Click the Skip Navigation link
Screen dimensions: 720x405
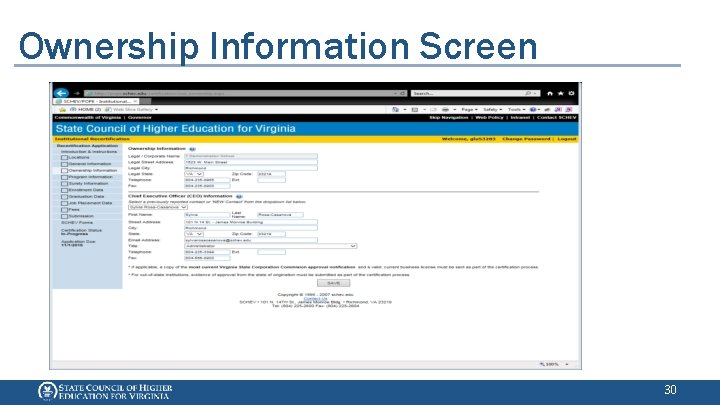pos(448,118)
